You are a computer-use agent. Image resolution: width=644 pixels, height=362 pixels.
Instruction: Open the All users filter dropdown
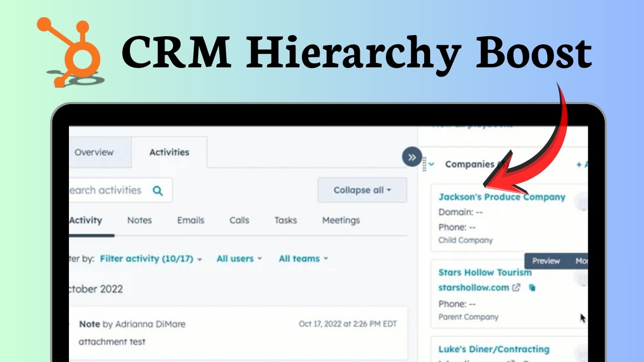(x=239, y=258)
